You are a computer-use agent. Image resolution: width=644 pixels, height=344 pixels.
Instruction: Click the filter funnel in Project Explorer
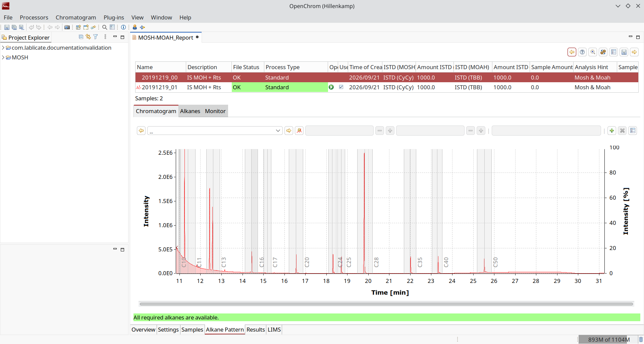click(x=96, y=37)
